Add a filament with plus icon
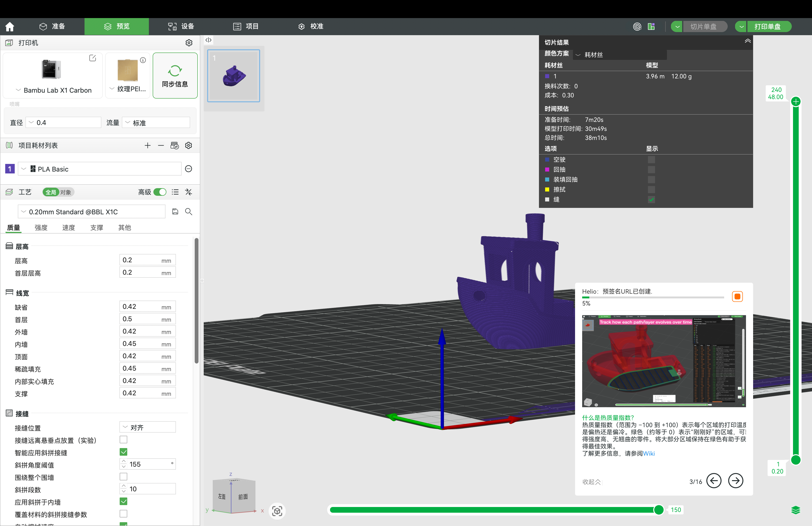 click(147, 145)
